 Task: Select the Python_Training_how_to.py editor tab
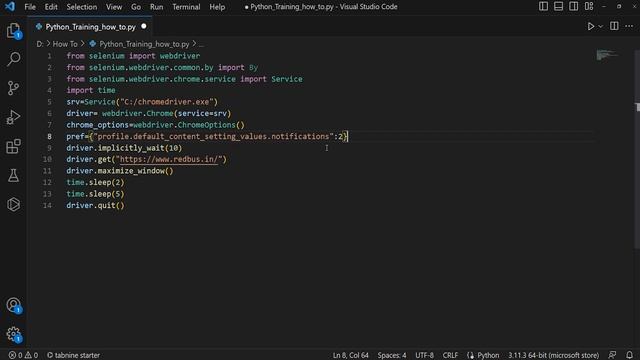[90, 27]
